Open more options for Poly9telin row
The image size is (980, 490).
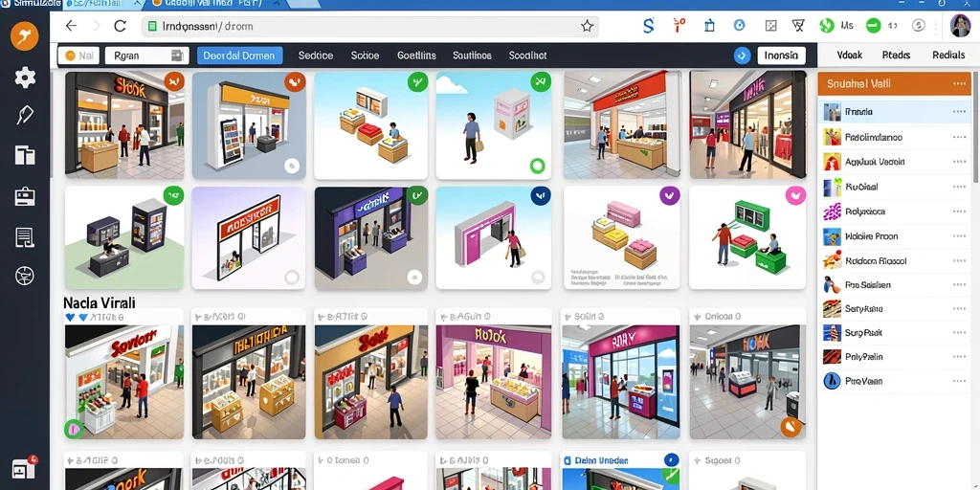click(x=959, y=357)
